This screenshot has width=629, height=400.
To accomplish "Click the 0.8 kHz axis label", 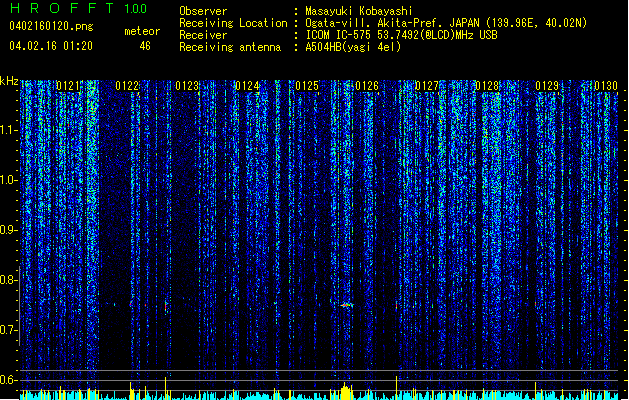I will (8, 280).
